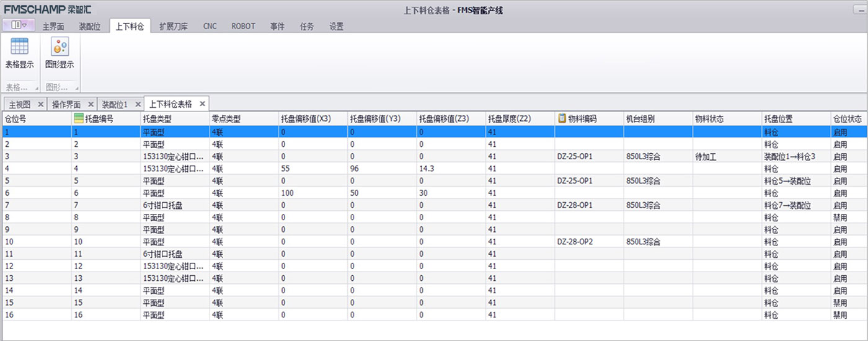This screenshot has width=868, height=341.
Task: Click the 图形显示 graphic view icon
Action: coord(60,47)
